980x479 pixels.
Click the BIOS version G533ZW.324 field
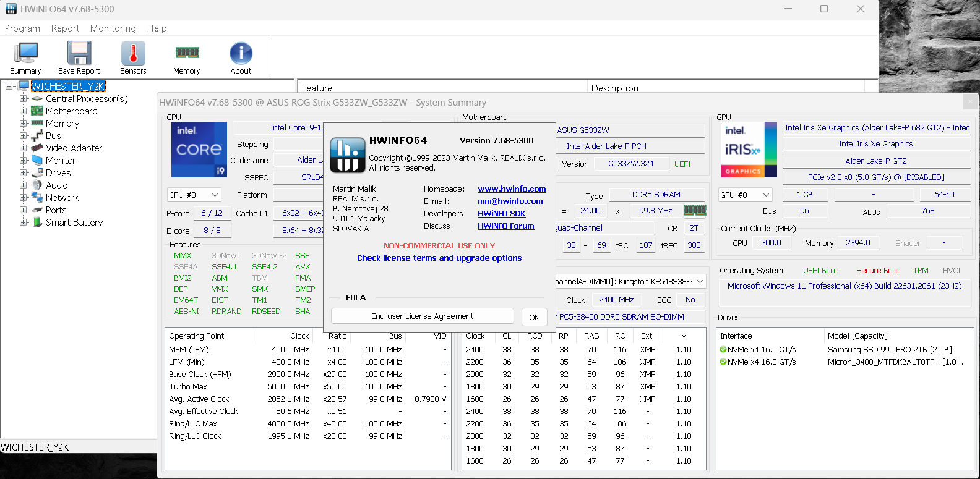631,164
